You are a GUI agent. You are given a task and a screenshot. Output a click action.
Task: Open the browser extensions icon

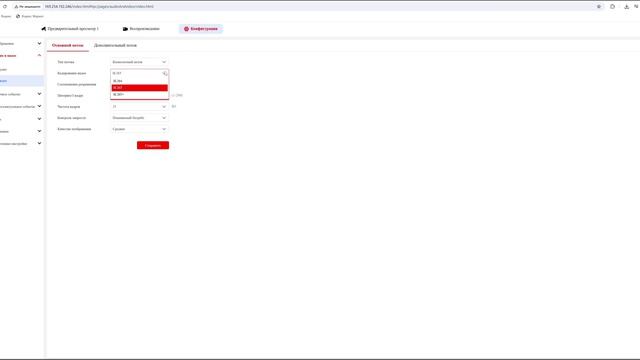click(612, 7)
